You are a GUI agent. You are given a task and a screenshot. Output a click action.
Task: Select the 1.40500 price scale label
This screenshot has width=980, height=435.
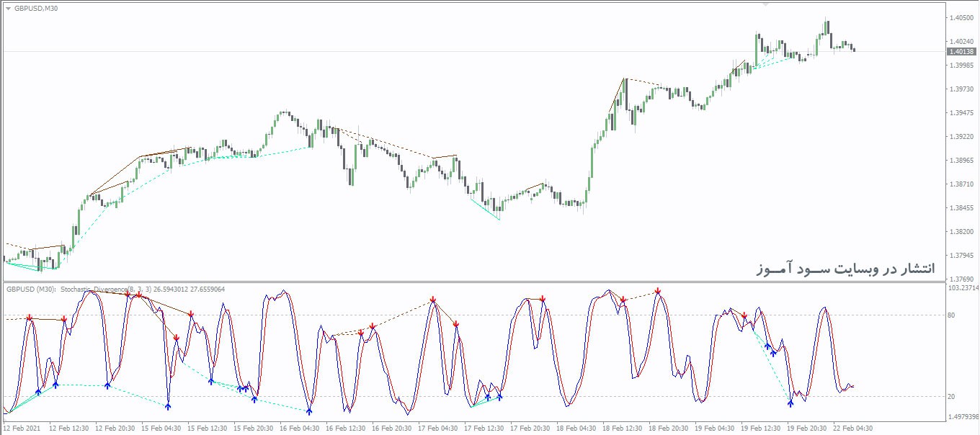(x=961, y=18)
